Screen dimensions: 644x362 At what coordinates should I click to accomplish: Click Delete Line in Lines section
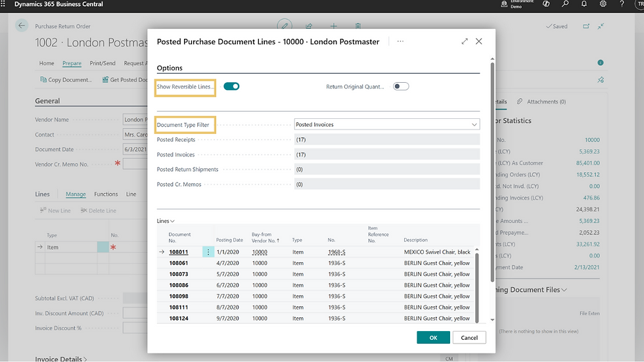[99, 210]
